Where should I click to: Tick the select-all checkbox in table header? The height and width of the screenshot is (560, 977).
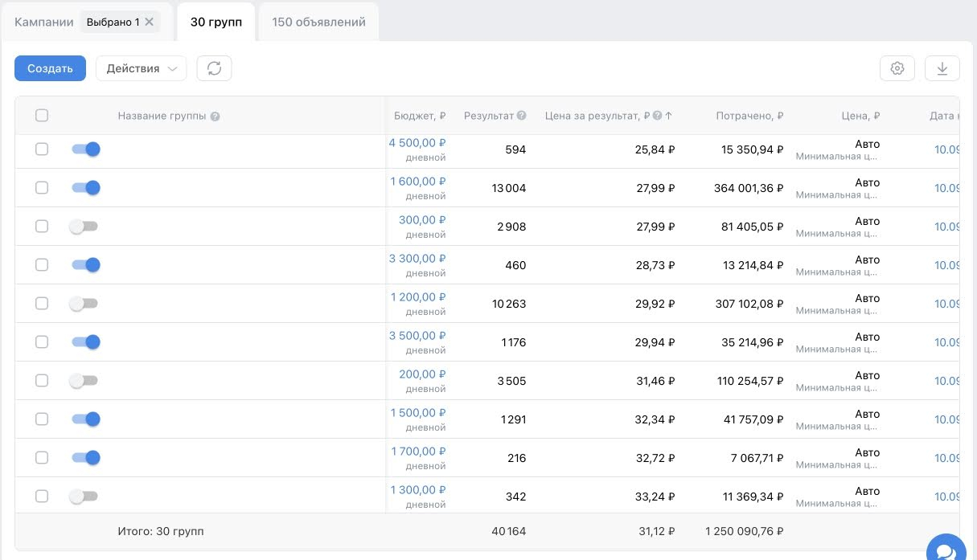[42, 116]
